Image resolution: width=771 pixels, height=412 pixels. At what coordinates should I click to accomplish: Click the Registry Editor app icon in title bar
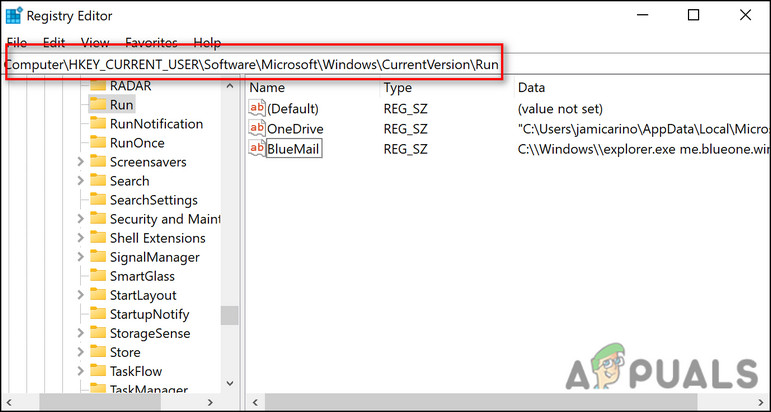[x=13, y=16]
